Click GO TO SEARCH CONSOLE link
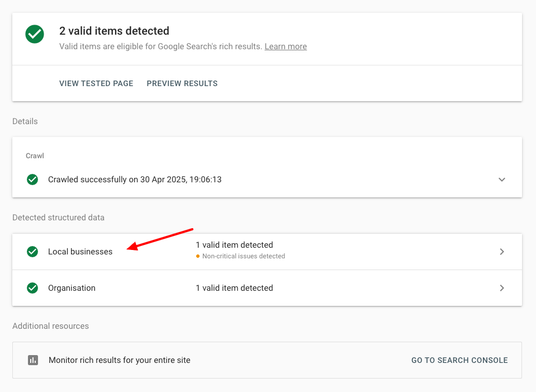 click(459, 360)
